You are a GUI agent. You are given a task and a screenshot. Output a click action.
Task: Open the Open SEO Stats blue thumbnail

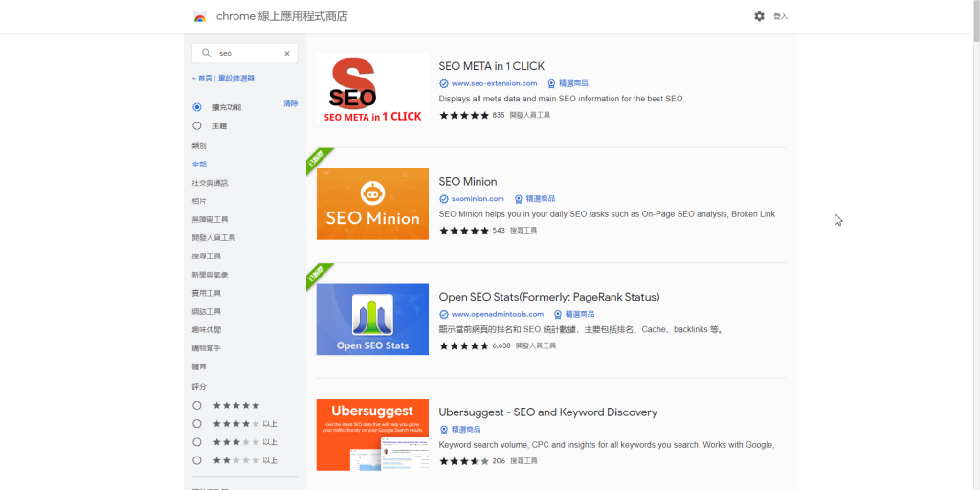click(x=372, y=320)
